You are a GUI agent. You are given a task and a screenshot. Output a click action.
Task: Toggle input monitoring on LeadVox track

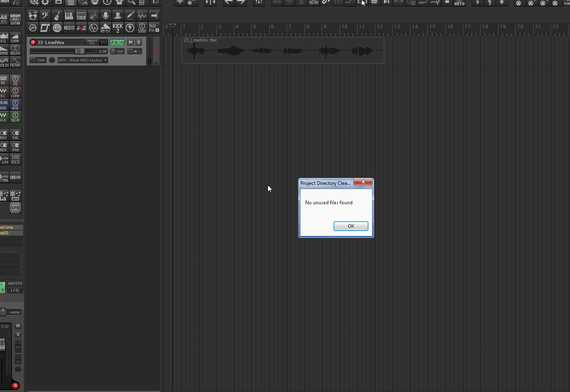pyautogui.click(x=130, y=51)
